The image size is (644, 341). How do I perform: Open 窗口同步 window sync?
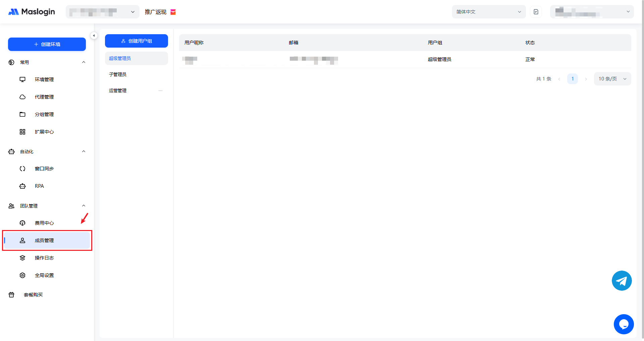(44, 169)
